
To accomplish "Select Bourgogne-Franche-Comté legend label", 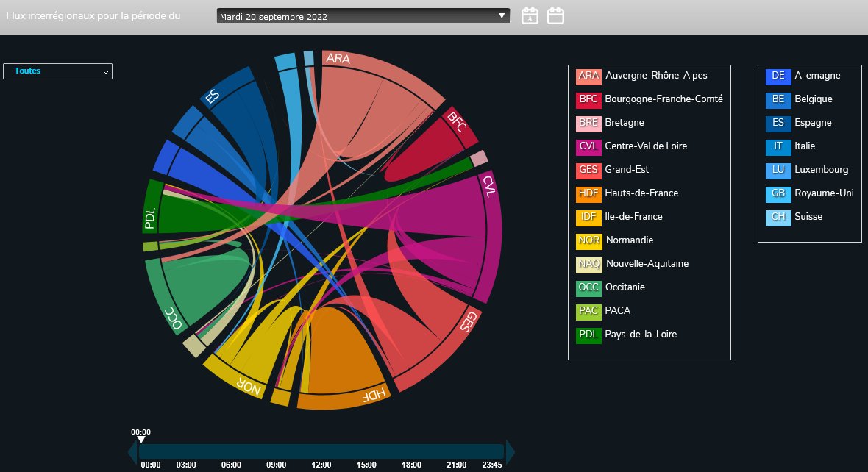I will coord(664,99).
